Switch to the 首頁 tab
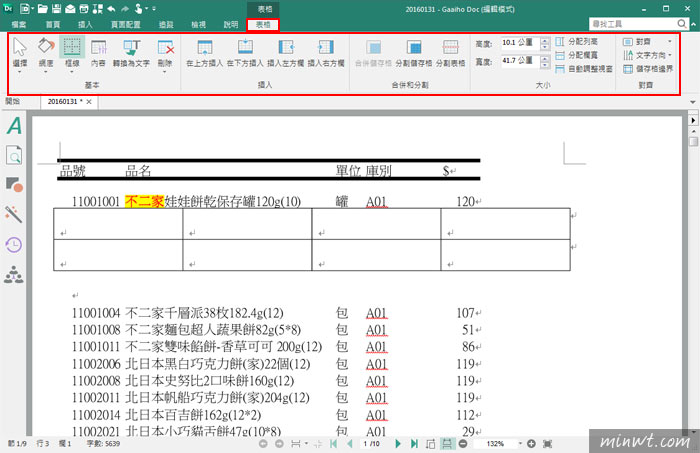 coord(53,25)
